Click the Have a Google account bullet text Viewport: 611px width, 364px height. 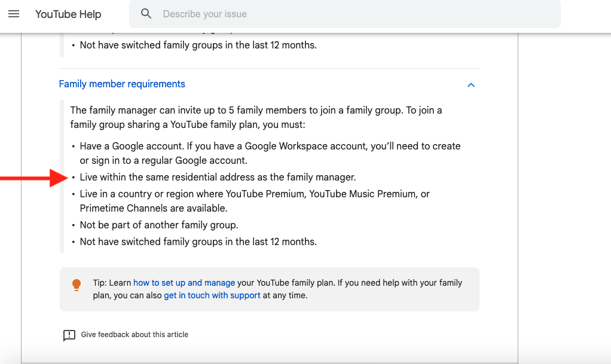(x=270, y=146)
